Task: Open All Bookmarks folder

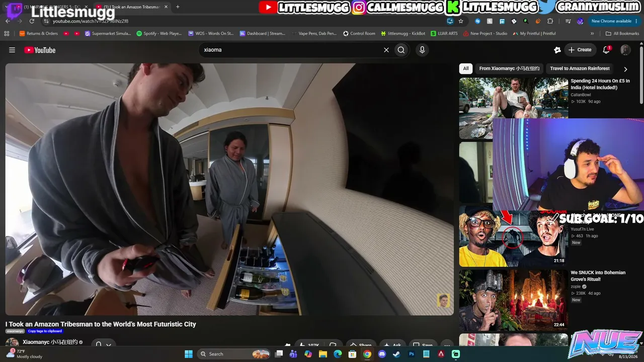Action: click(622, 34)
